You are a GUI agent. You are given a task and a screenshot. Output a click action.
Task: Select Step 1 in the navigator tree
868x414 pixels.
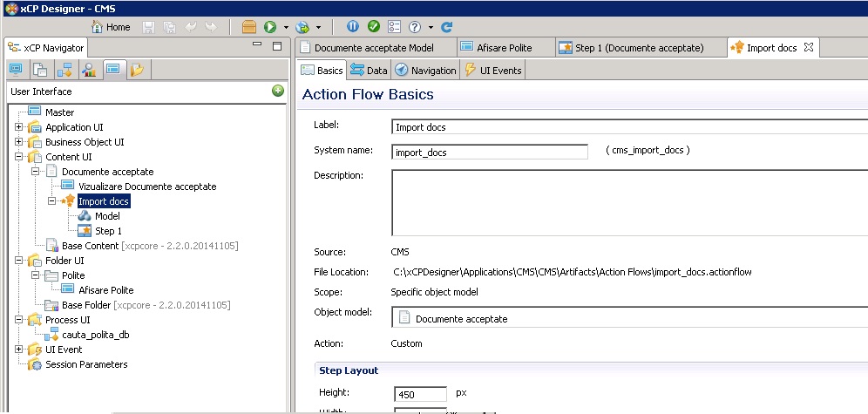pos(108,231)
